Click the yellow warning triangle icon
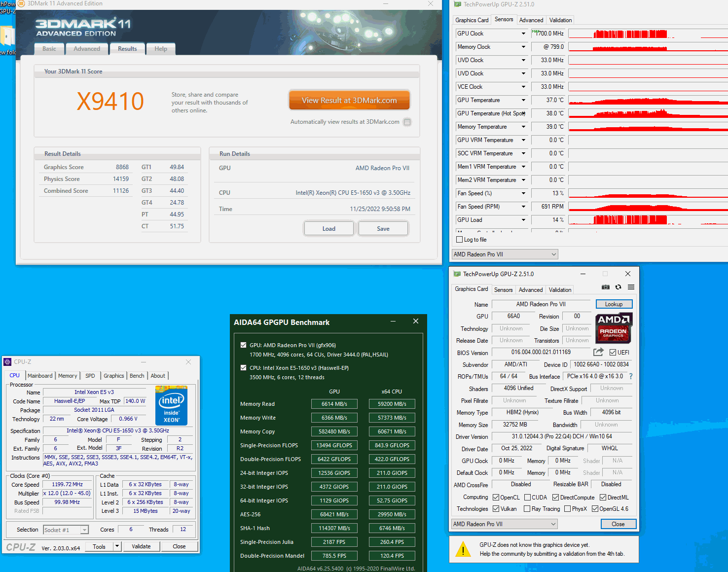728x572 pixels. coord(463,549)
